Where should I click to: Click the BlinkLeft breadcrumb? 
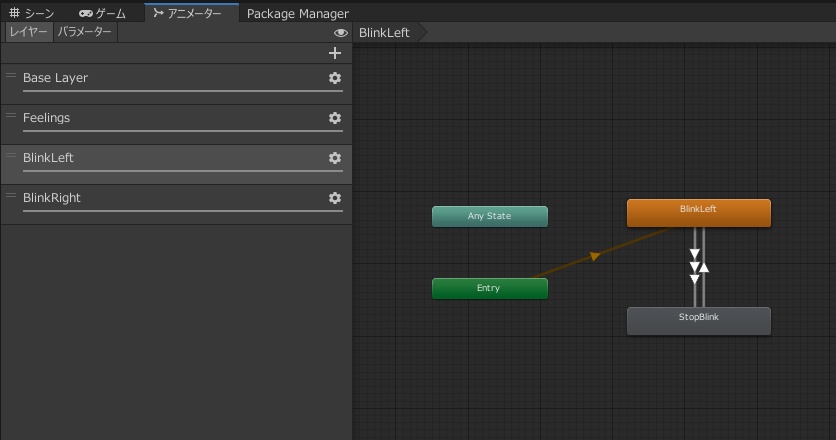tap(384, 33)
